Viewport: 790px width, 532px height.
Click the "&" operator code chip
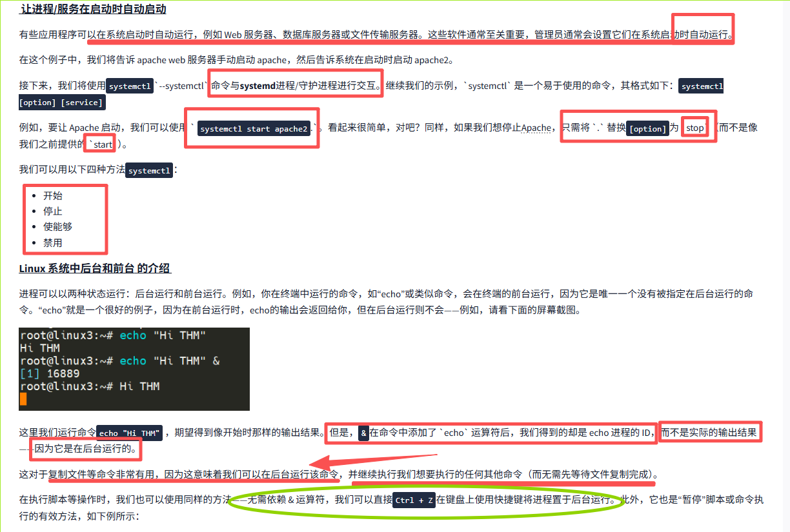[x=363, y=433]
